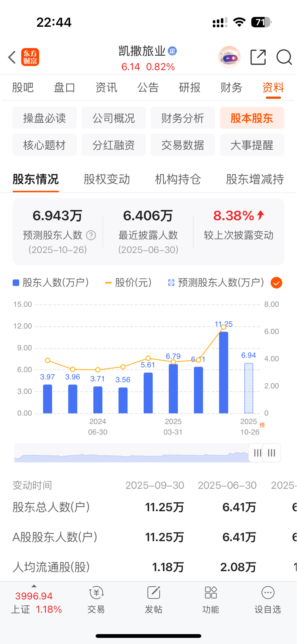Open the 操盘必读 section button
Viewport: 297px width, 644px height.
point(44,118)
